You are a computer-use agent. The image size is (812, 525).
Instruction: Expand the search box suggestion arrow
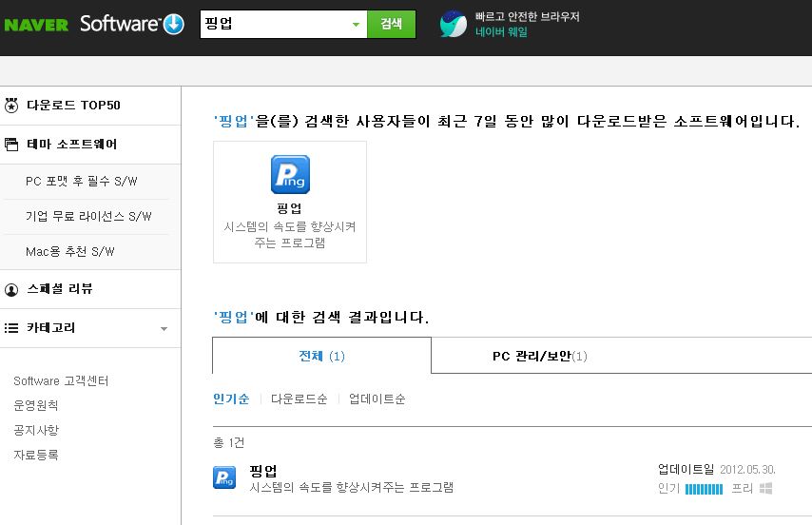tap(356, 25)
